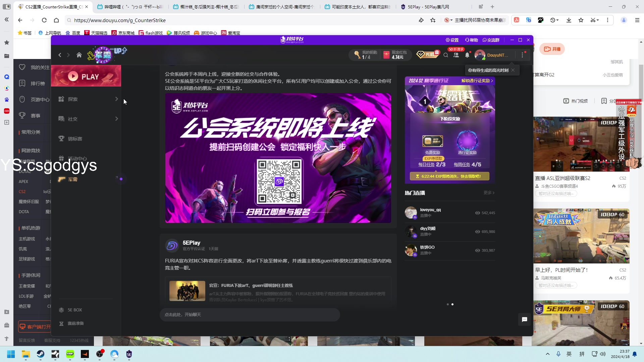Open the DouyuNT user avatar menu
Image resolution: width=644 pixels, height=362 pixels.
(480, 55)
